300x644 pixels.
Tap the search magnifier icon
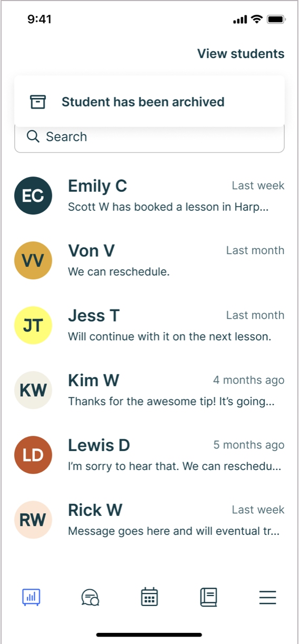(33, 136)
